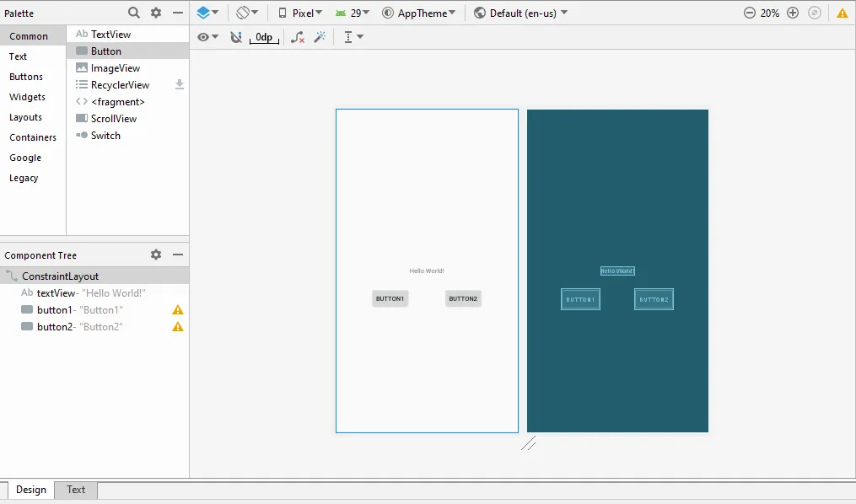The image size is (856, 504).
Task: Click the preview resize handle
Action: pos(528,443)
